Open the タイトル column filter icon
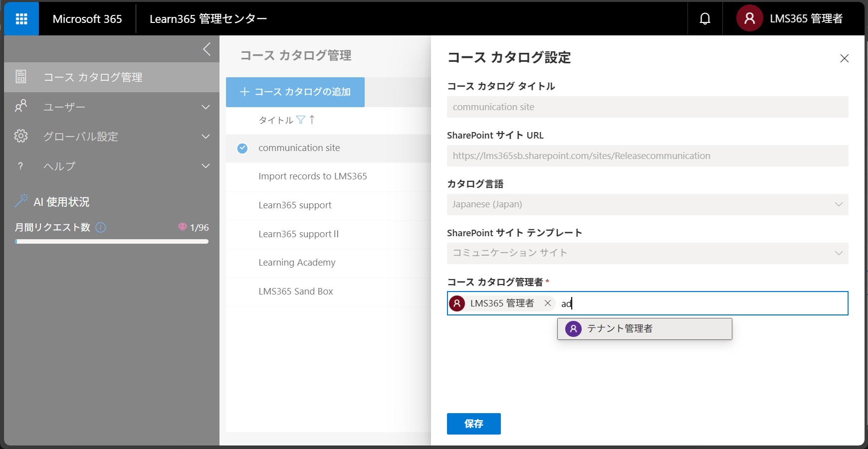This screenshot has width=868, height=449. 301,120
